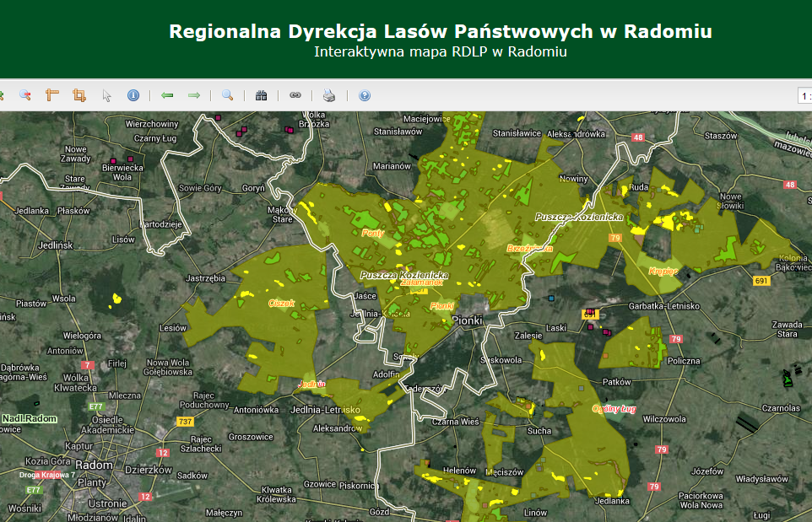
Task: Print the map using printer icon
Action: pyautogui.click(x=329, y=96)
